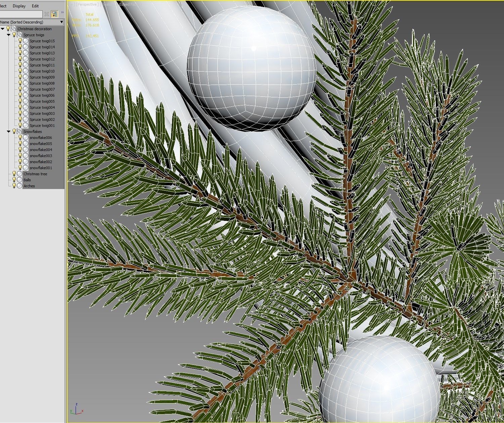The width and height of the screenshot is (504, 423).
Task: Click inside the scene explorer search field
Action: coord(21,14)
